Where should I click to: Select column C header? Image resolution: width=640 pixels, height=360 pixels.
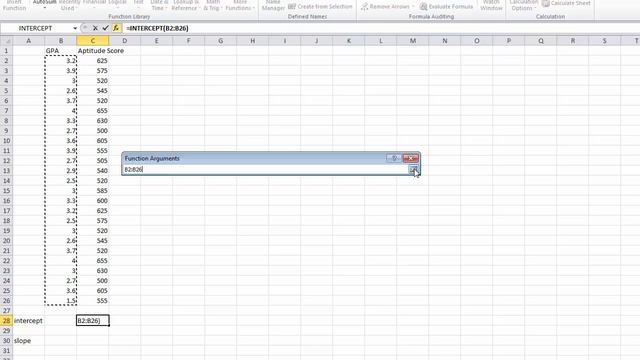tap(93, 41)
